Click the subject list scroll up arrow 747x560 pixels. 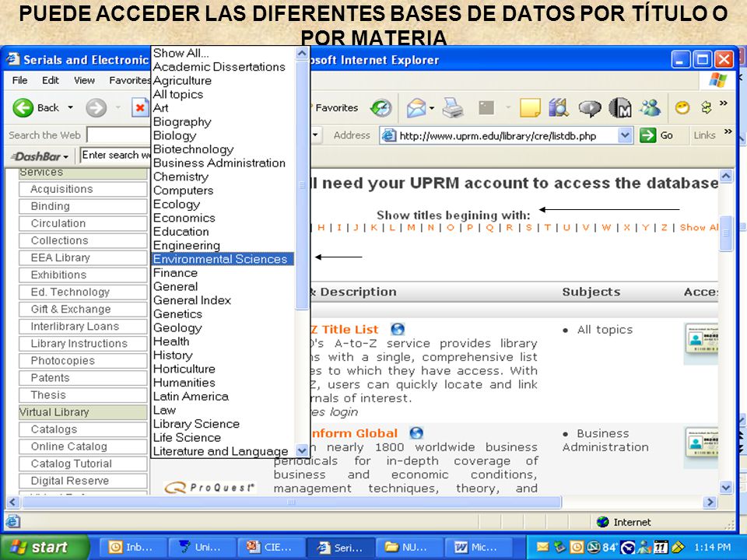(302, 54)
